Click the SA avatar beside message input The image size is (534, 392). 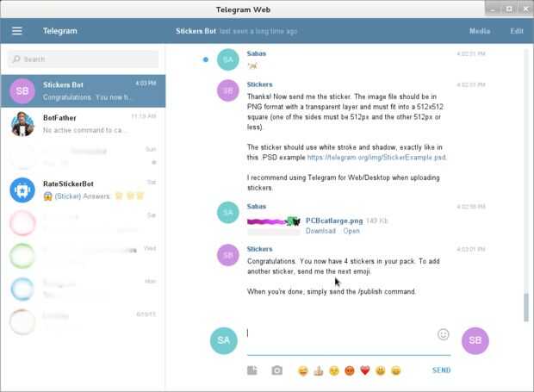click(224, 340)
